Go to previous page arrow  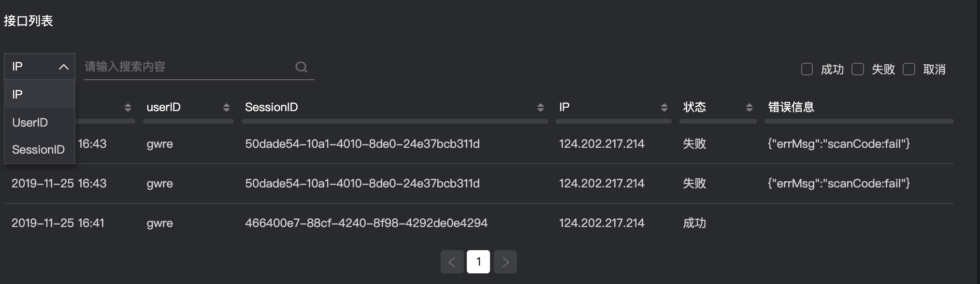452,262
